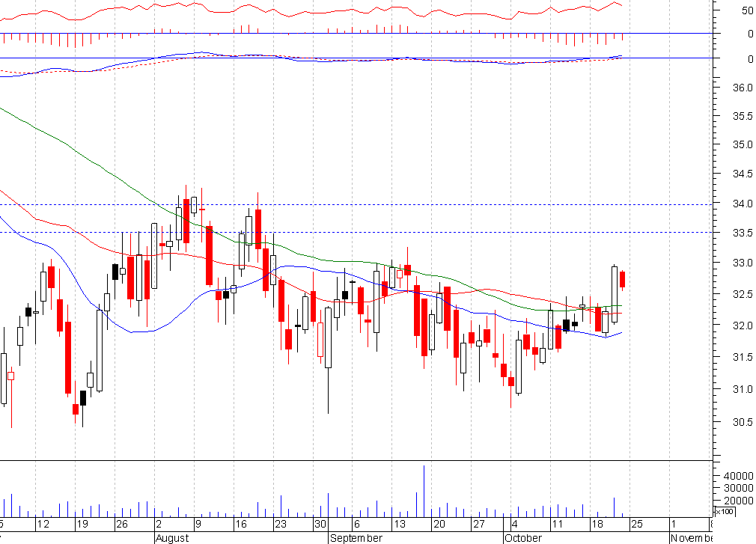Select the September month label

pos(356,538)
